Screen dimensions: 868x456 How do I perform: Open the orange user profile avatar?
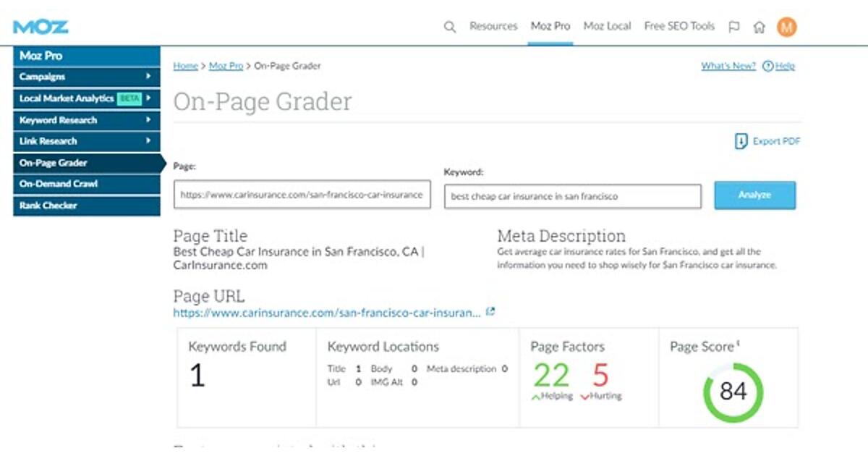click(x=786, y=27)
